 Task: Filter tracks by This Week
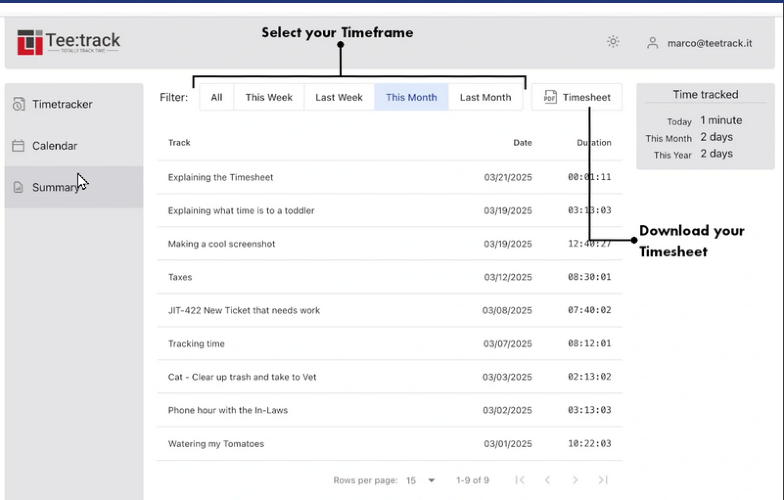[x=268, y=97]
